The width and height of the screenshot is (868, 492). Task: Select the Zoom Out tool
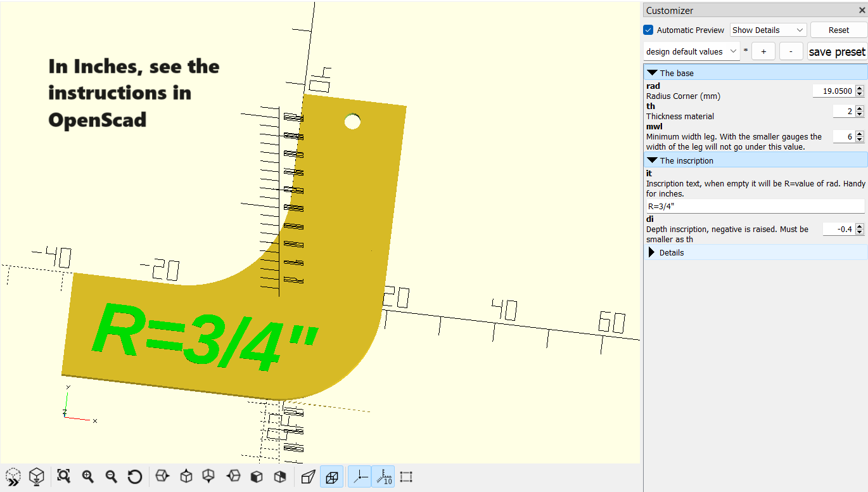(x=111, y=476)
